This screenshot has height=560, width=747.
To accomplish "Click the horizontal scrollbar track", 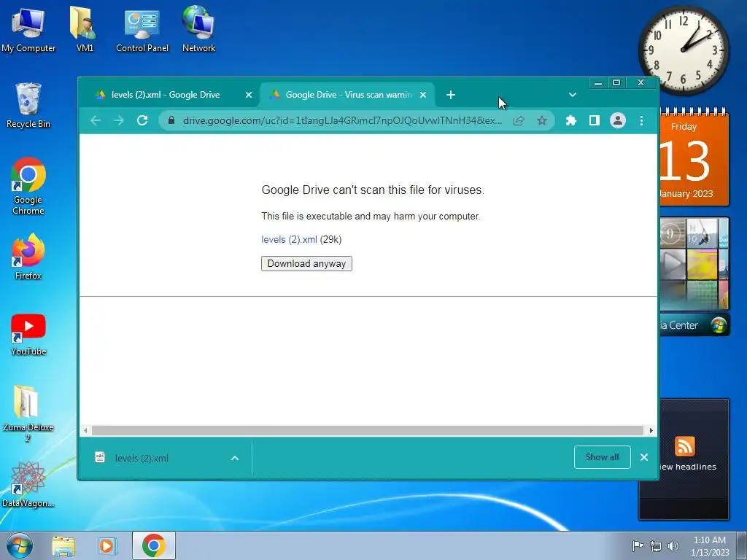I will 368,430.
